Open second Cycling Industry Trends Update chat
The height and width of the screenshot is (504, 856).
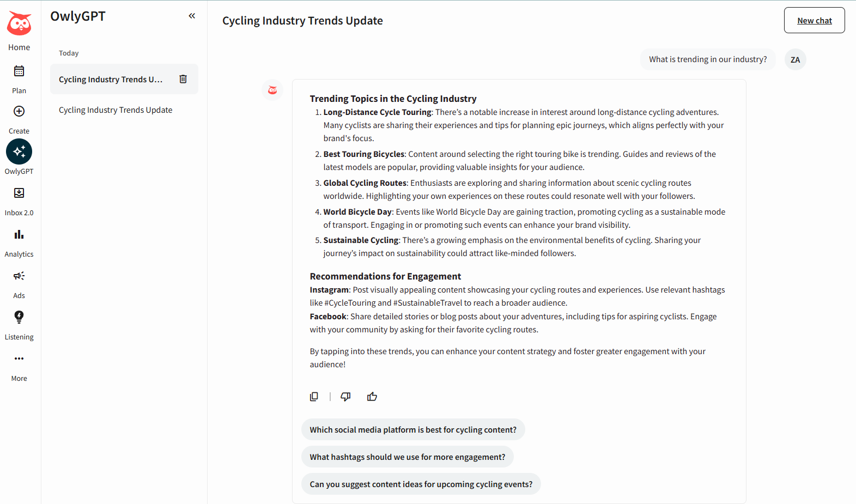116,110
